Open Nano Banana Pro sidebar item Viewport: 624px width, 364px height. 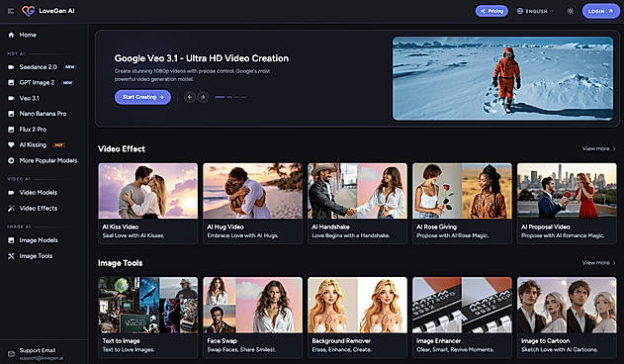[44, 114]
